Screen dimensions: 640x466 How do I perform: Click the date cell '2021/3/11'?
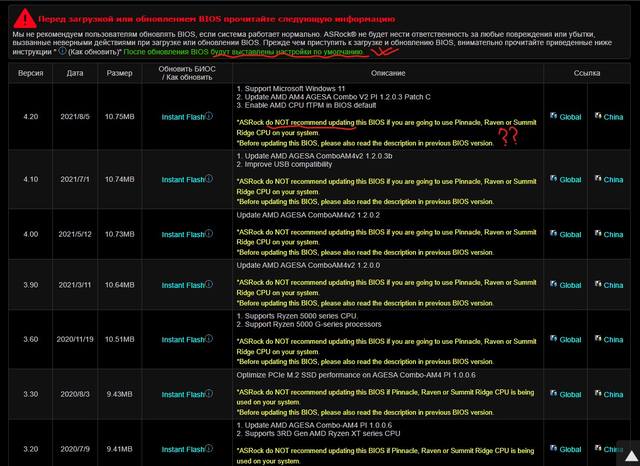75,285
